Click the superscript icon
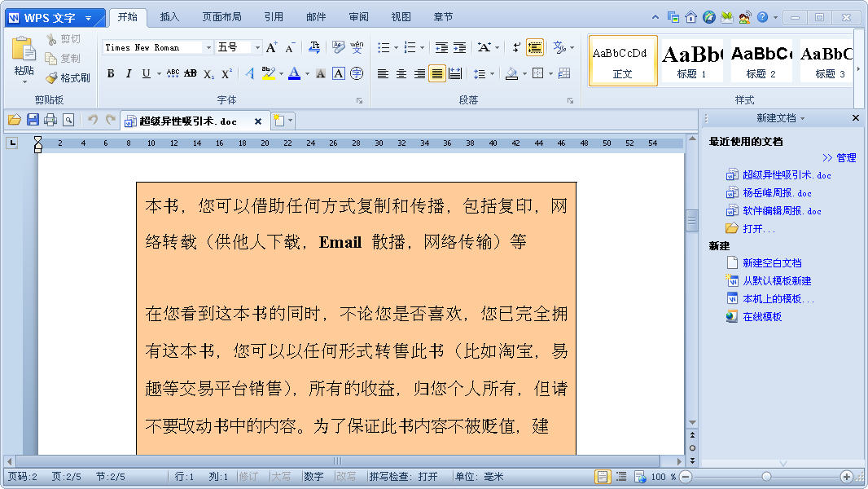Image resolution: width=868 pixels, height=489 pixels. point(227,74)
